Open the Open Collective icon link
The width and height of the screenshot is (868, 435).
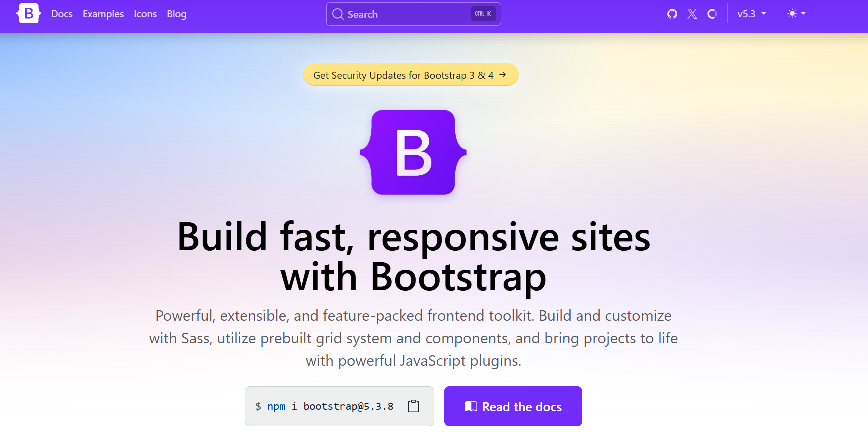712,14
